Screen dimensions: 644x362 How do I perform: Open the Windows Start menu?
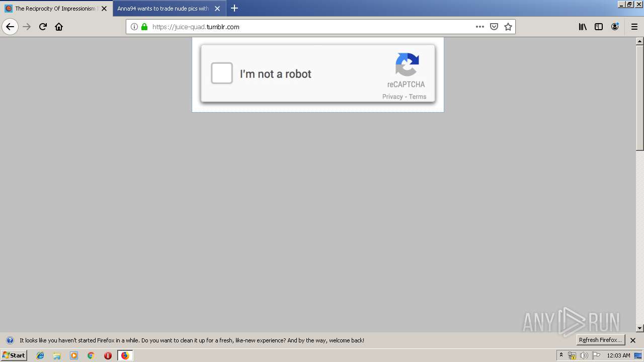pos(14,355)
